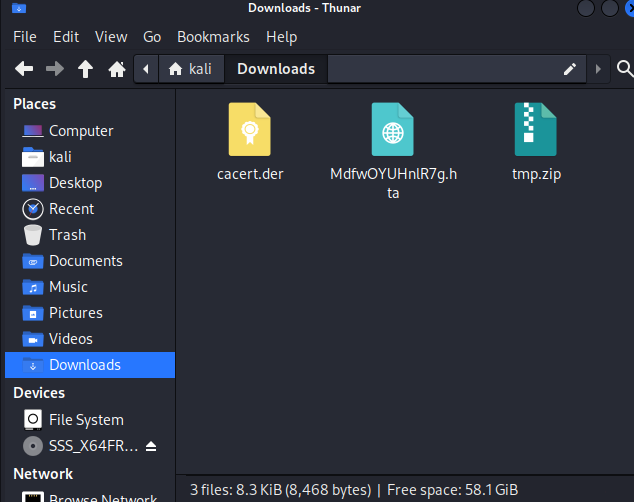This screenshot has width=634, height=502.
Task: Click the path bar scroll-left arrow
Action: point(146,69)
